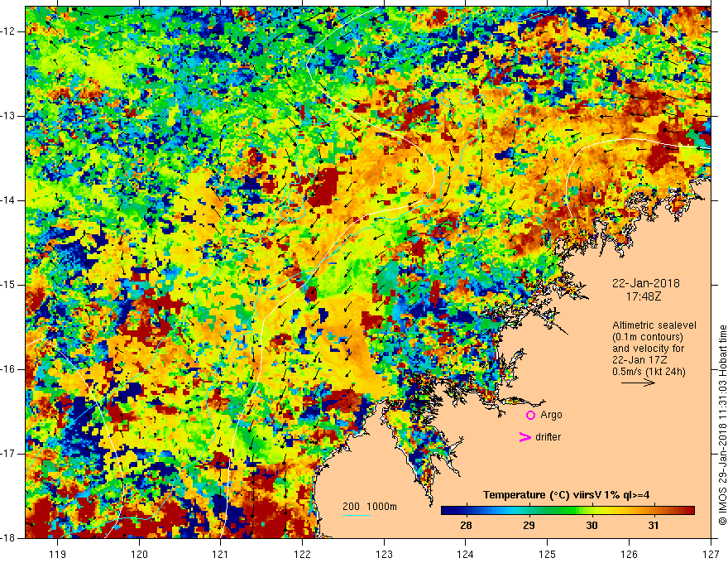Click longitude axis label 125

point(548,554)
